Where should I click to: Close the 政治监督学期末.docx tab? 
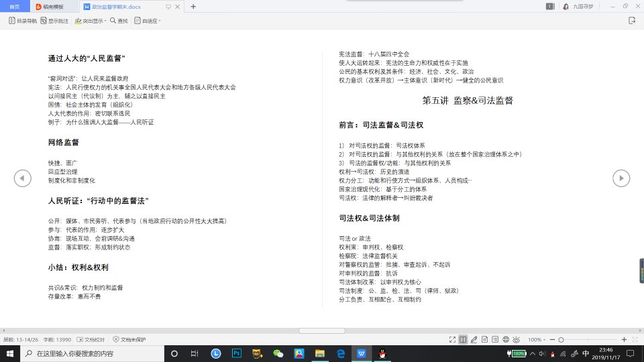(x=177, y=7)
